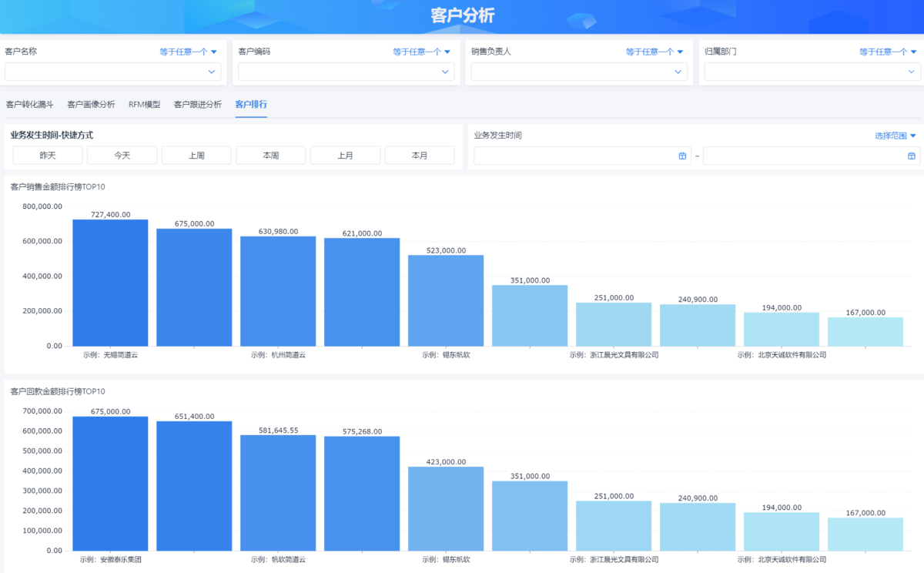Select the 昨天 quick filter

coord(48,156)
